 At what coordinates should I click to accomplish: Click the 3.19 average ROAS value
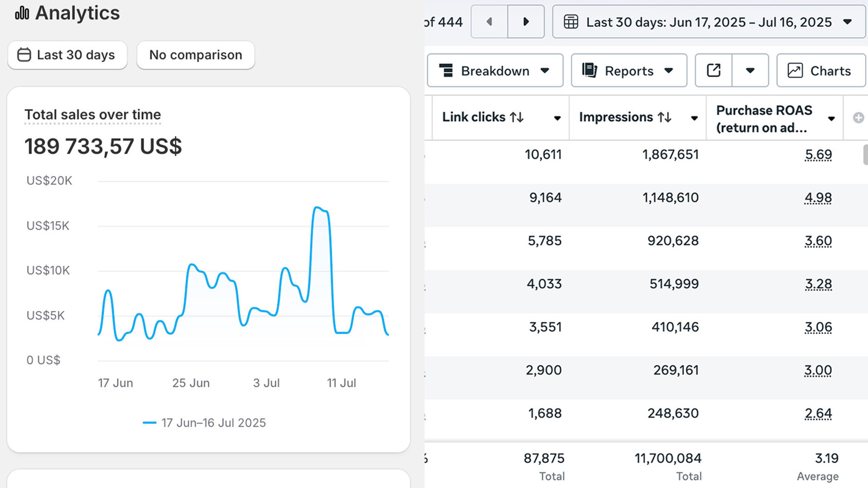click(x=827, y=458)
